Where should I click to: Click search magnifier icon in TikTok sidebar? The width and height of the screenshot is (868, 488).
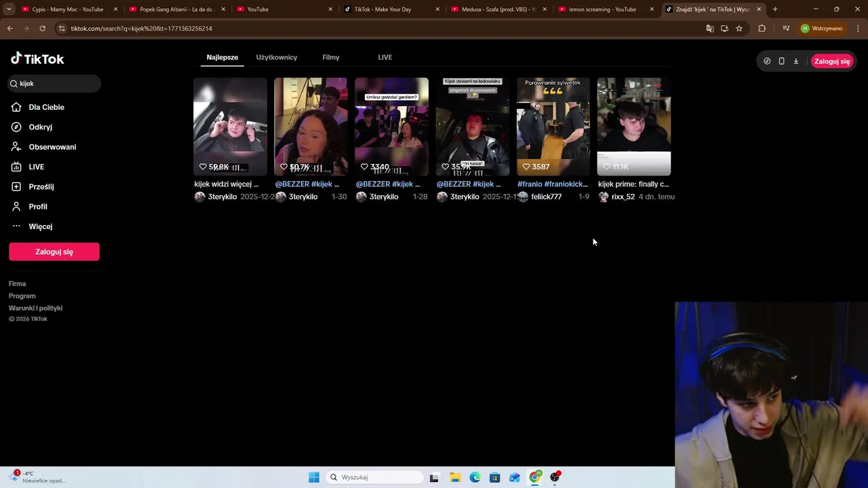13,83
